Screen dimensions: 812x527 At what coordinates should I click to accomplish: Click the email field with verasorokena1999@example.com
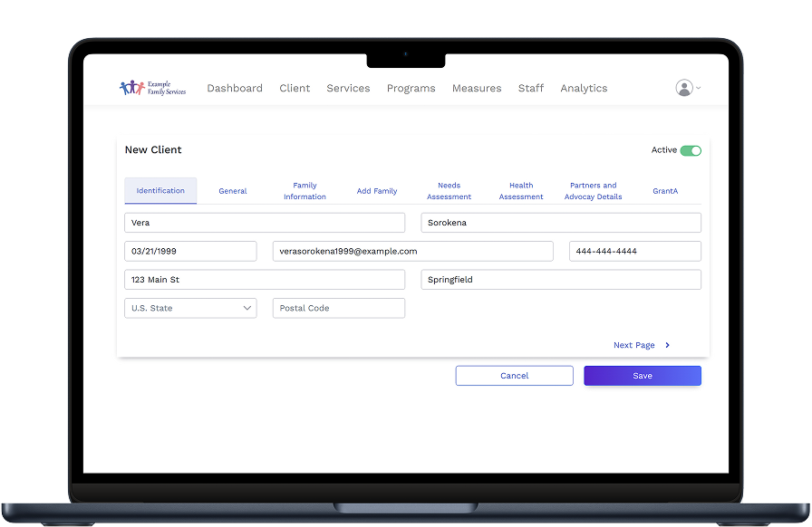click(x=412, y=251)
